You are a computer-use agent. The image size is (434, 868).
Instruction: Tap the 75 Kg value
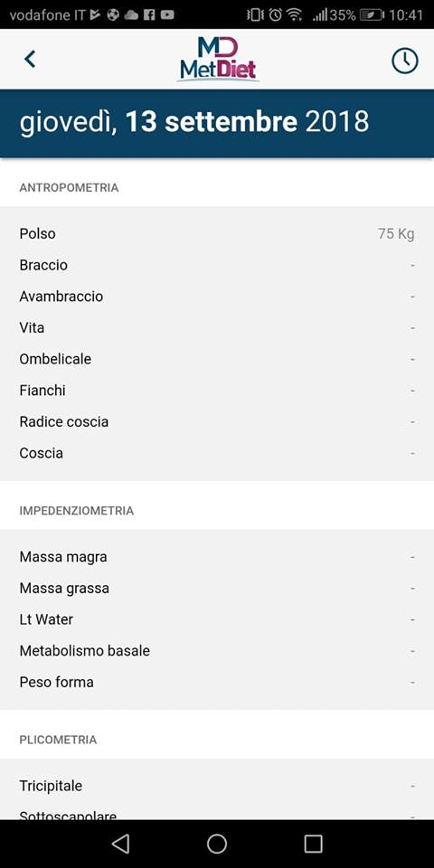coord(396,233)
